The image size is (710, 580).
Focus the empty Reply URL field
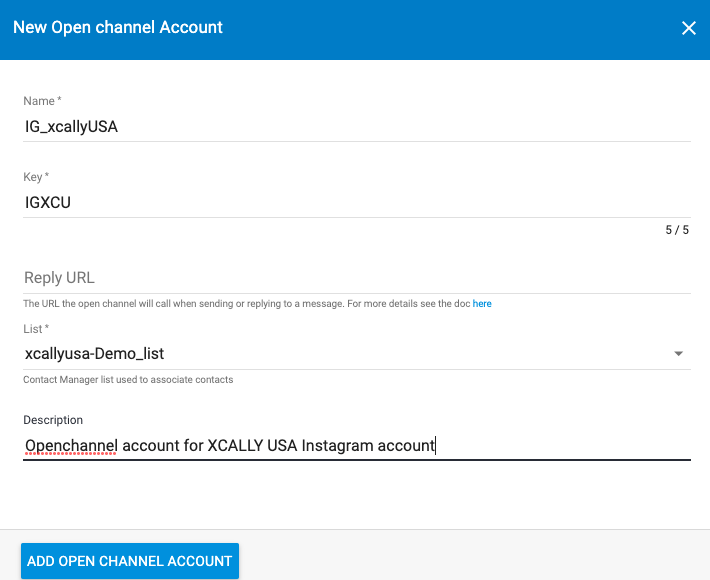(357, 278)
